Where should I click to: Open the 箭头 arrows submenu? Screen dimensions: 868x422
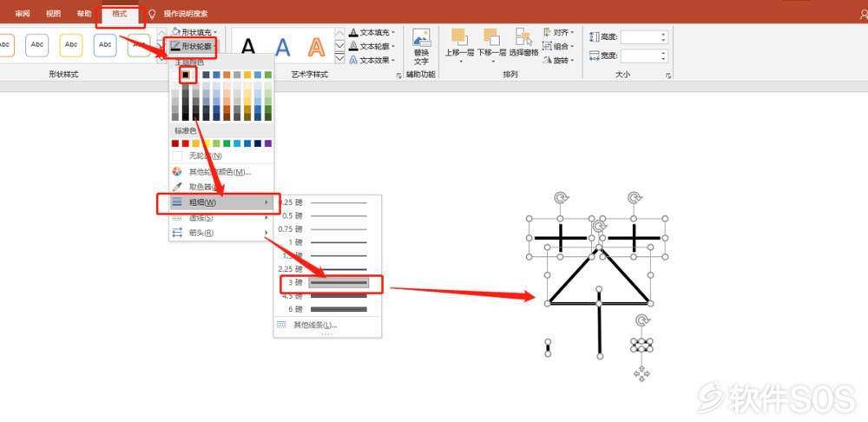[221, 233]
